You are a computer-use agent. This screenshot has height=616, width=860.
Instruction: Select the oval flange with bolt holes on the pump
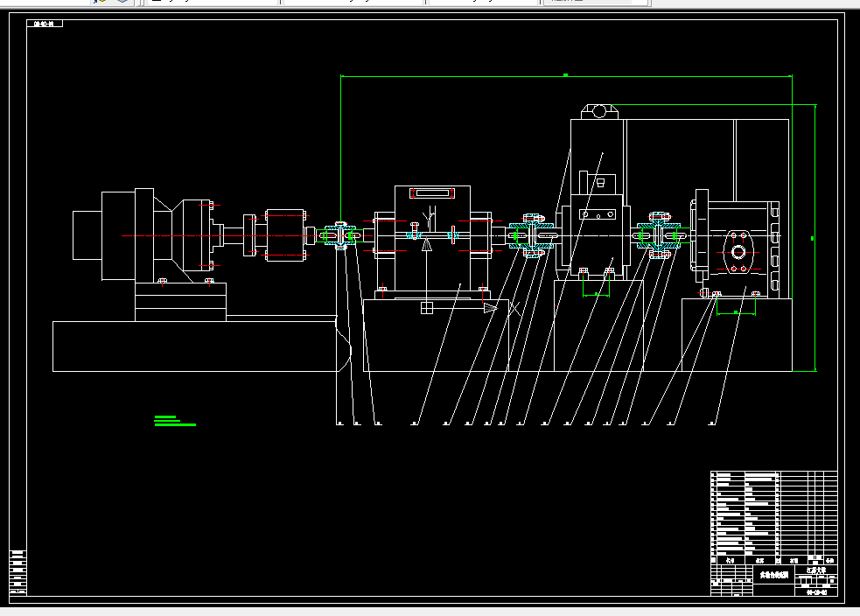[x=738, y=252]
